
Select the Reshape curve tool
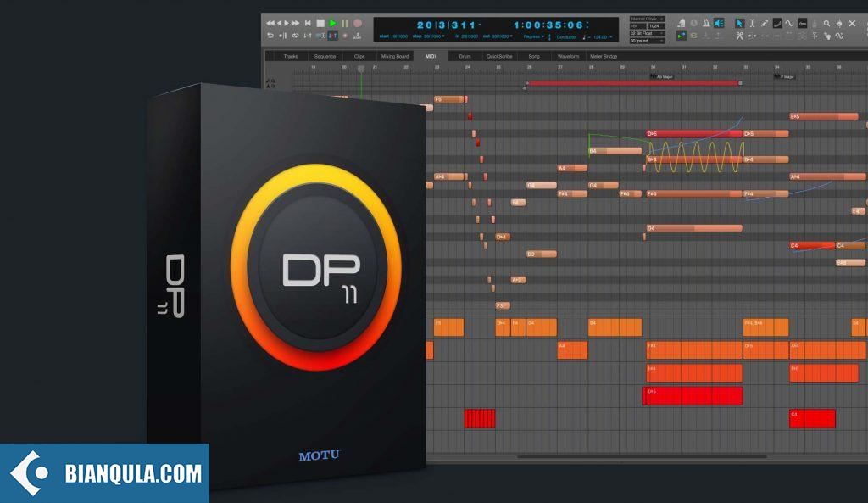pyautogui.click(x=777, y=23)
